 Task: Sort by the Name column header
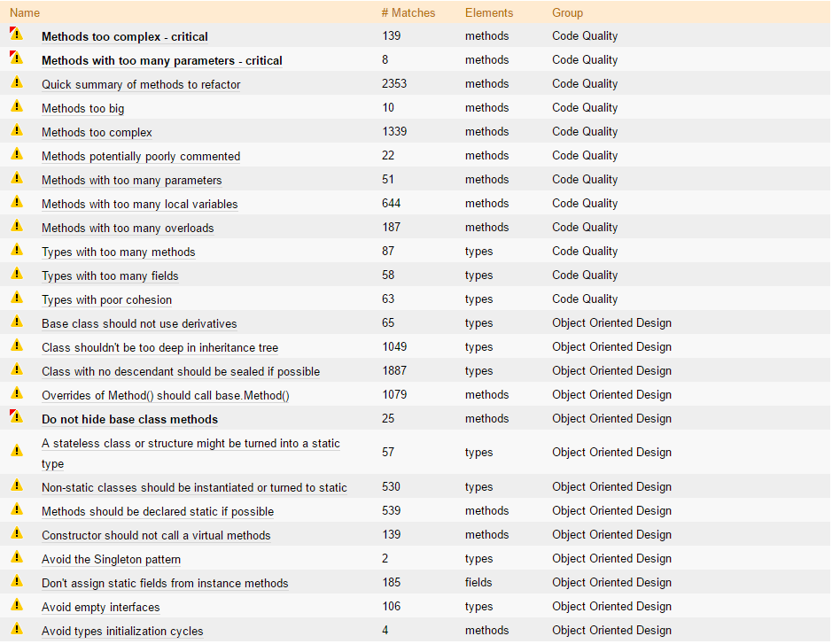pos(25,12)
